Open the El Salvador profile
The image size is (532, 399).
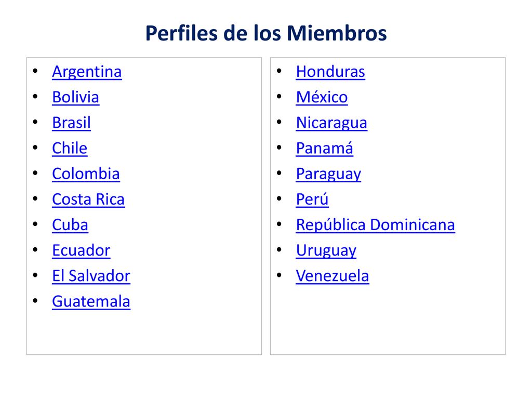coord(91,276)
